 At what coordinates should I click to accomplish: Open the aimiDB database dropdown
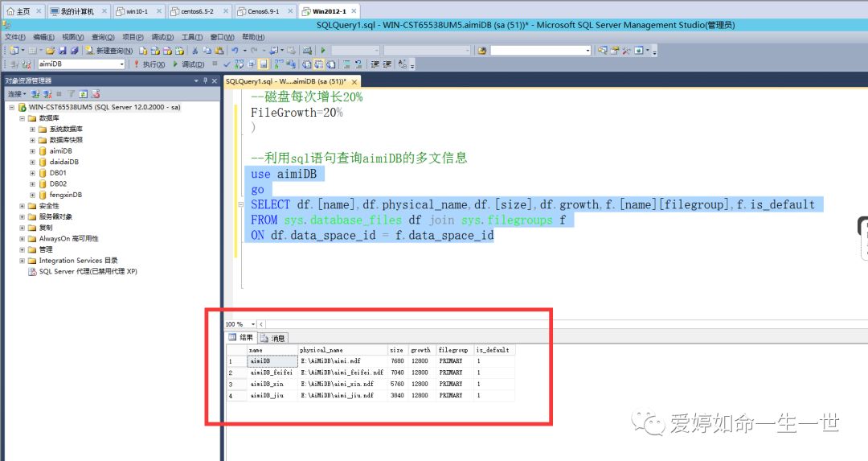point(122,64)
